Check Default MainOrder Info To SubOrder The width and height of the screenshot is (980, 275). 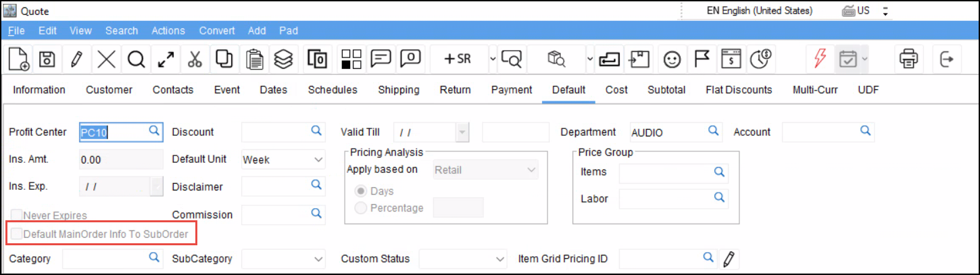point(16,234)
